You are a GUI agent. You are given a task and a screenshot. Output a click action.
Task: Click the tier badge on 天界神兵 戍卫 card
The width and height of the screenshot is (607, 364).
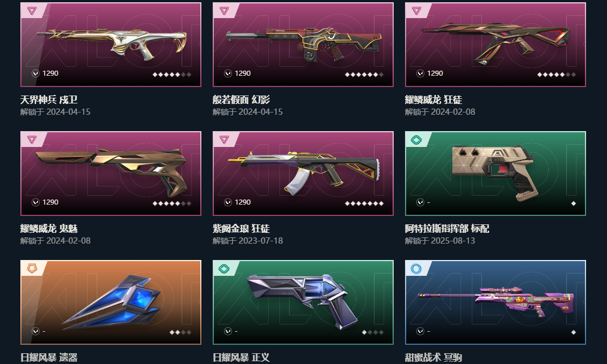32,11
